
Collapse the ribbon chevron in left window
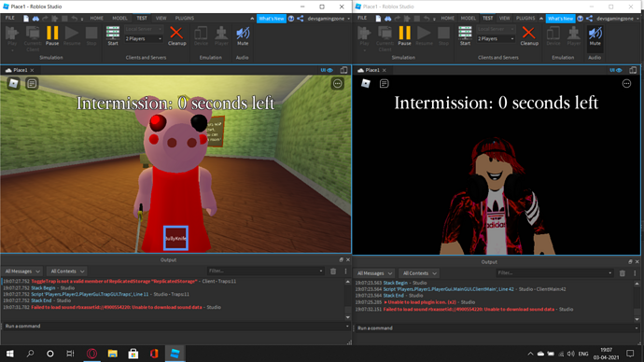coord(252,19)
